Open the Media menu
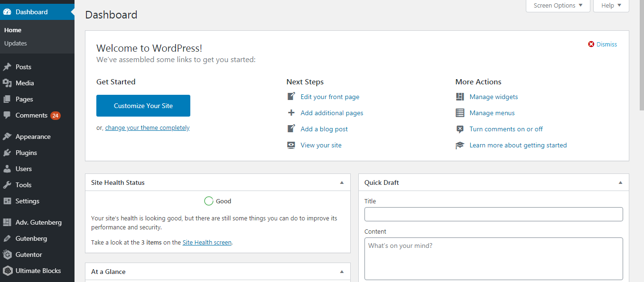The image size is (644, 282). [x=37, y=83]
